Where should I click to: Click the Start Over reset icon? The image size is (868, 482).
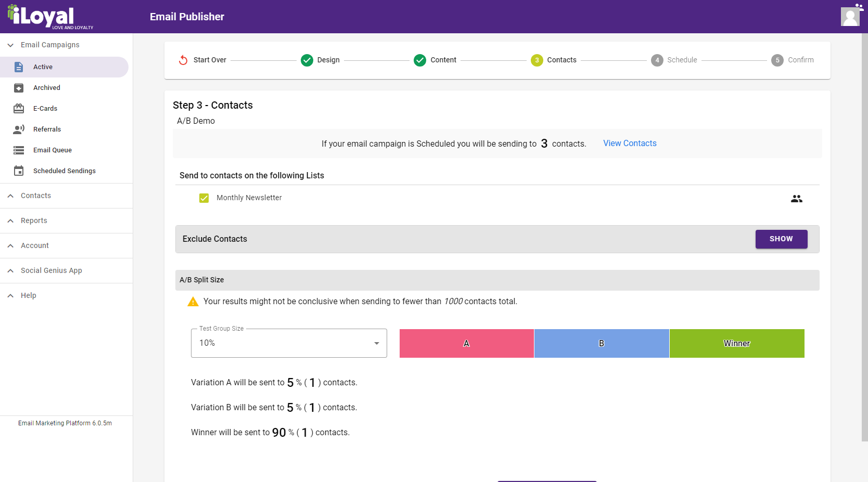(x=183, y=60)
